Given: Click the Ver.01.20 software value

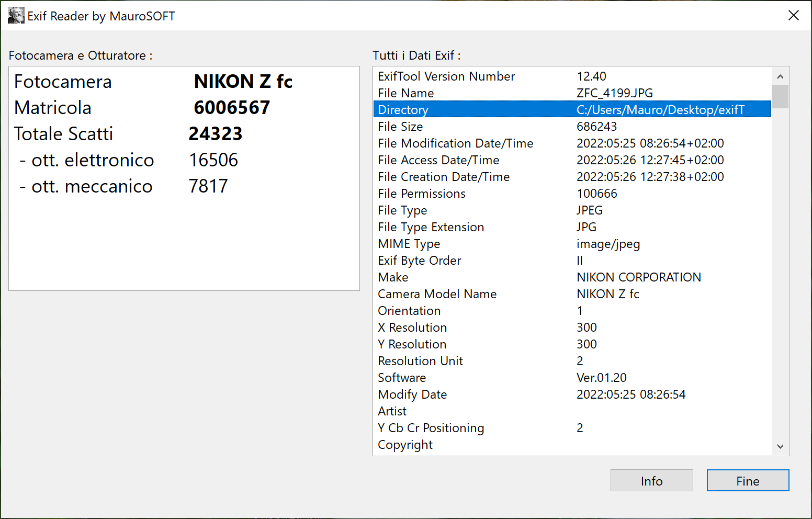Looking at the screenshot, I should (602, 378).
